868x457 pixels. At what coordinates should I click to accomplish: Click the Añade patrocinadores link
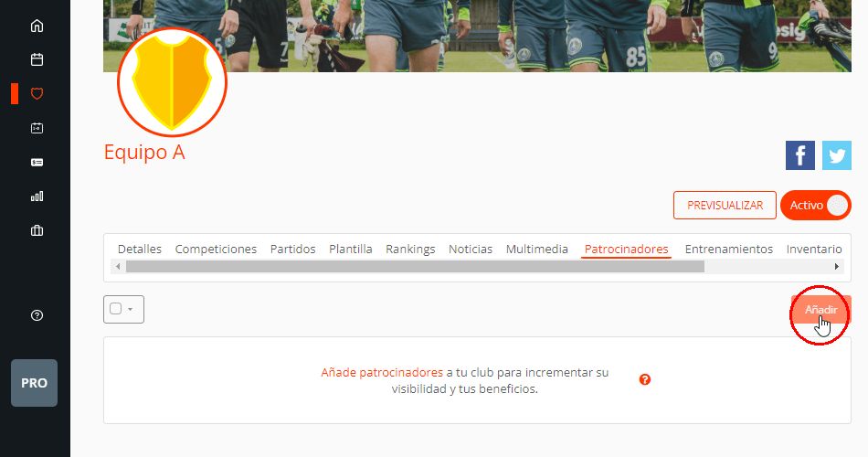pyautogui.click(x=382, y=372)
